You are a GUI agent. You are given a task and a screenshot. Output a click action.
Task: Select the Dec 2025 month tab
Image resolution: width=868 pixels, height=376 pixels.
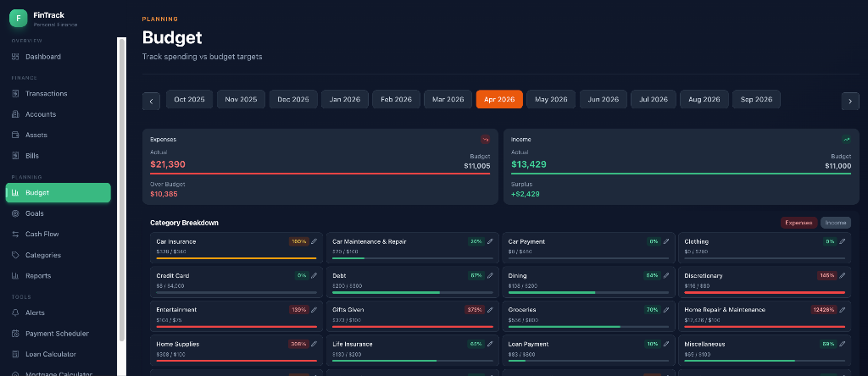tap(292, 100)
